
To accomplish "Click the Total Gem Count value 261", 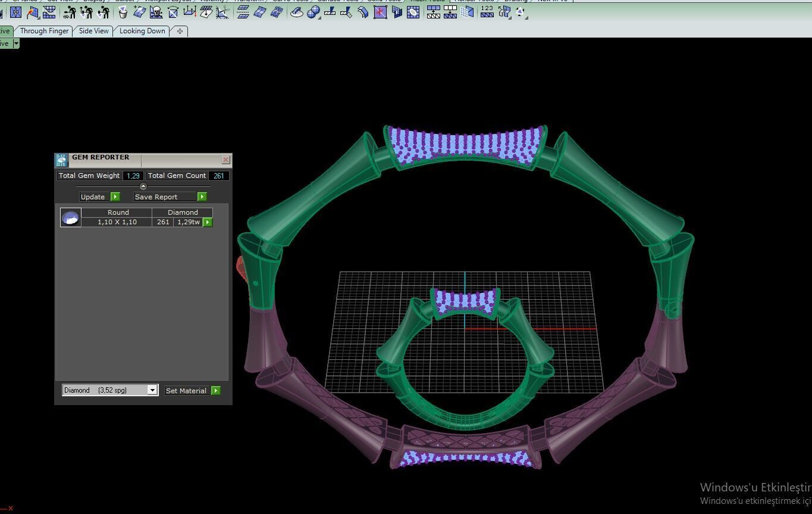I will tap(219, 175).
